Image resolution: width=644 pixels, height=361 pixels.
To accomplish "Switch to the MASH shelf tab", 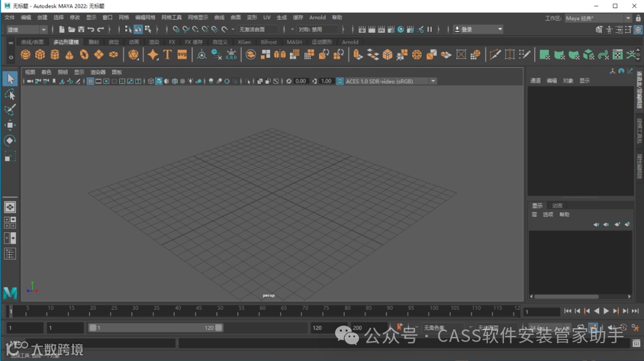I will point(294,42).
